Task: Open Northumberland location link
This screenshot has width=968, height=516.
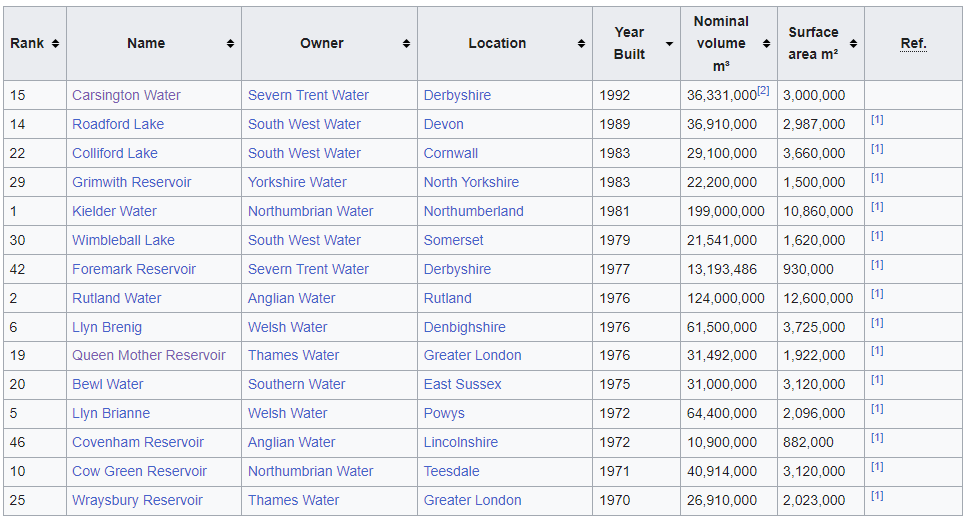Action: [474, 211]
